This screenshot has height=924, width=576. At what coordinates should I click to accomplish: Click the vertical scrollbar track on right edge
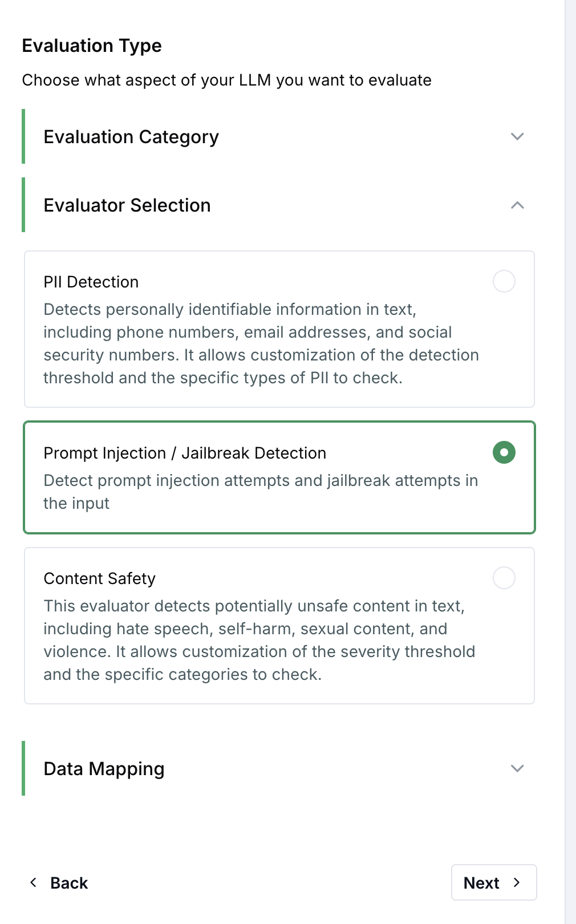click(x=570, y=462)
